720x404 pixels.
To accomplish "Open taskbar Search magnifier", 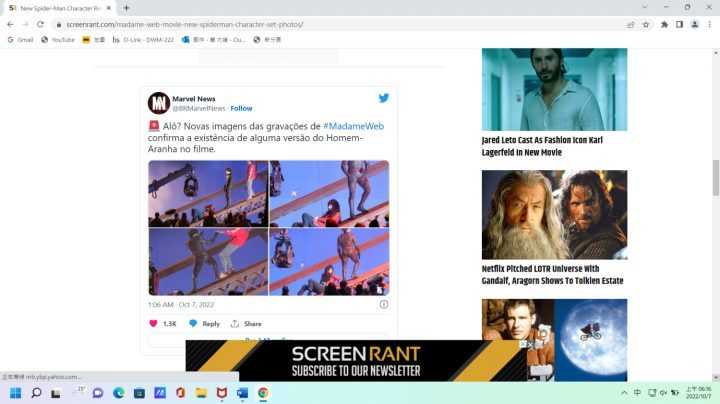I will pyautogui.click(x=36, y=393).
